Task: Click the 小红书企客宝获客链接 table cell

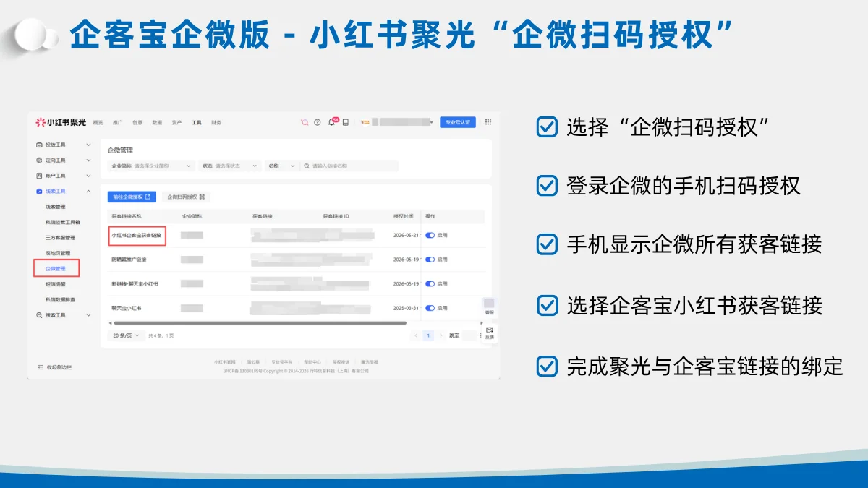Action: point(137,235)
